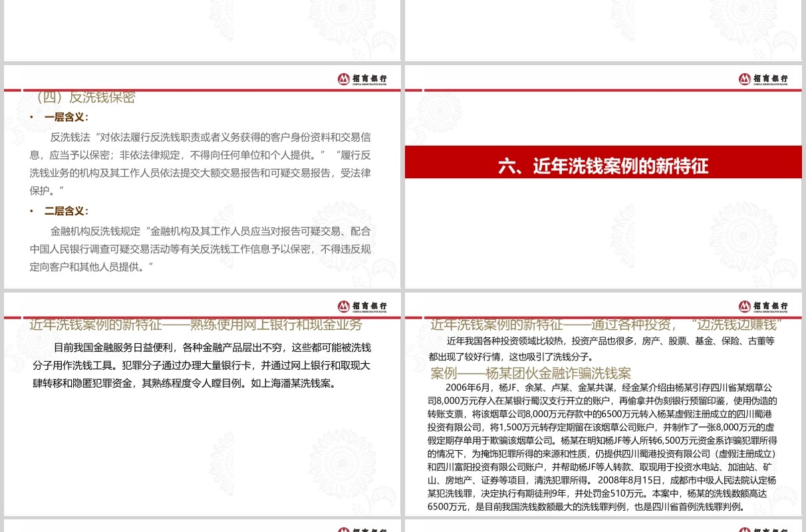
Task: Click the paragraph beginning 目前我国金融服务日益便利
Action: point(201,365)
